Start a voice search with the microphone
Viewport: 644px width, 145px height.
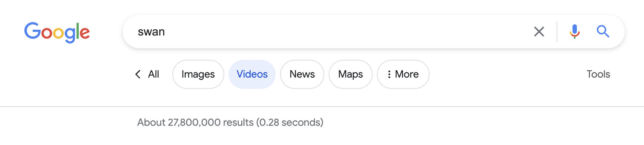coord(574,32)
